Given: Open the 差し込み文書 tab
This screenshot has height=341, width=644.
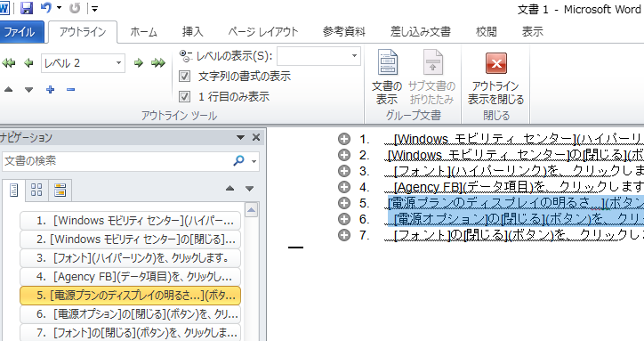Looking at the screenshot, I should [421, 32].
